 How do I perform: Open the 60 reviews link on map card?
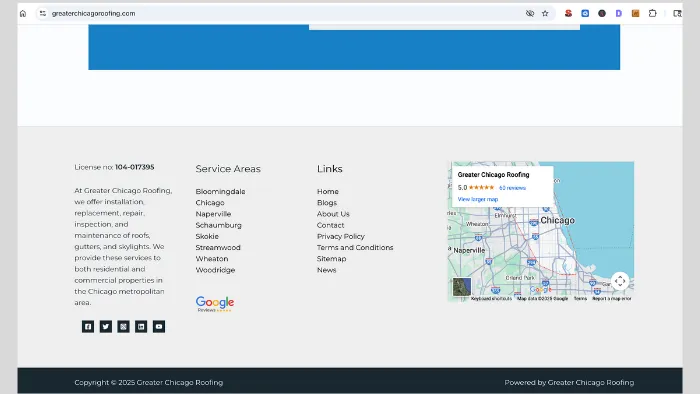512,188
